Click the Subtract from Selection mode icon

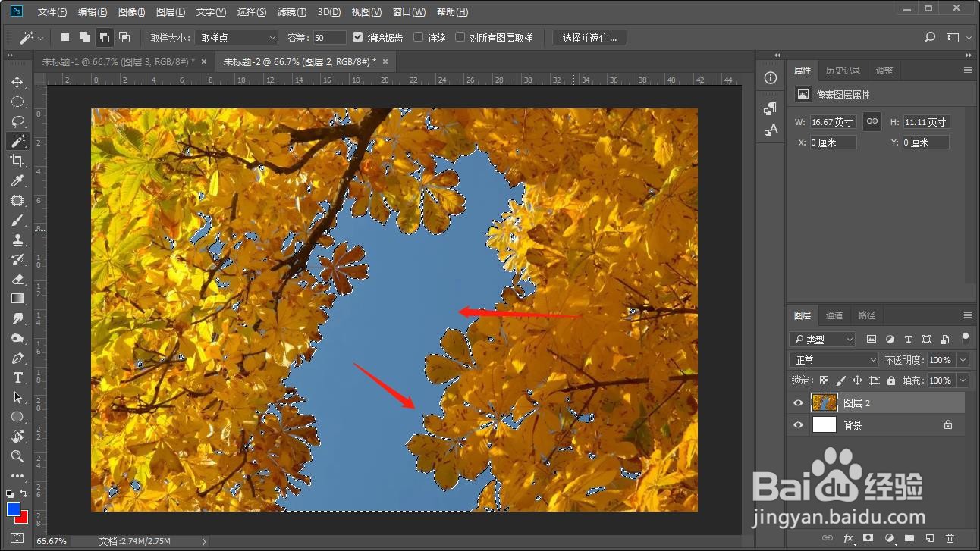tap(105, 37)
